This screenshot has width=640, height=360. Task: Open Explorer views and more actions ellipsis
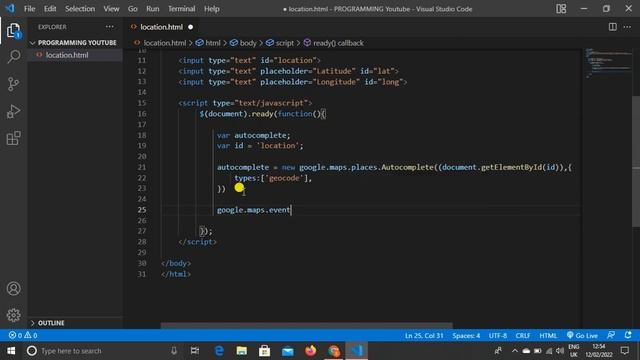[x=110, y=27]
